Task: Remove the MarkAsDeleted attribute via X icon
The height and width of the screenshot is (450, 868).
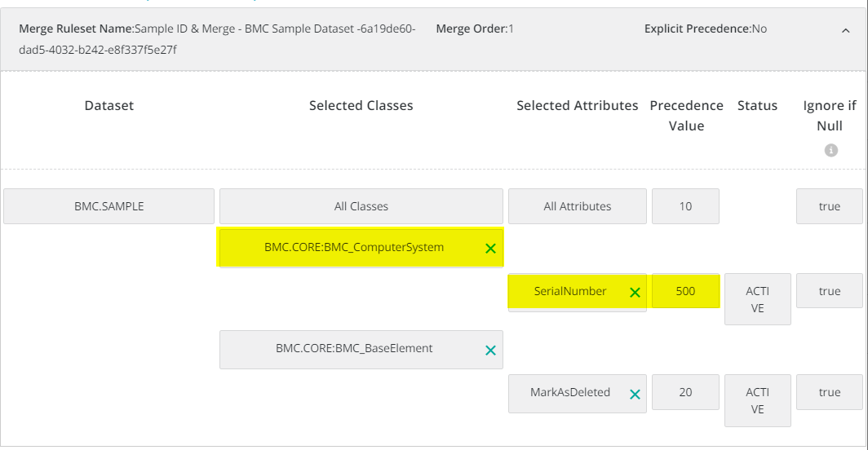Action: (635, 394)
